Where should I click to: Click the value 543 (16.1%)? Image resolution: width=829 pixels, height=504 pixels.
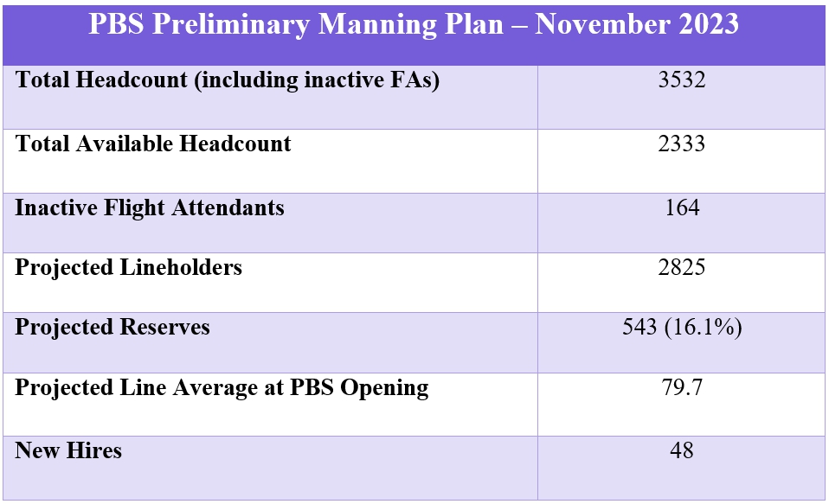pos(682,328)
